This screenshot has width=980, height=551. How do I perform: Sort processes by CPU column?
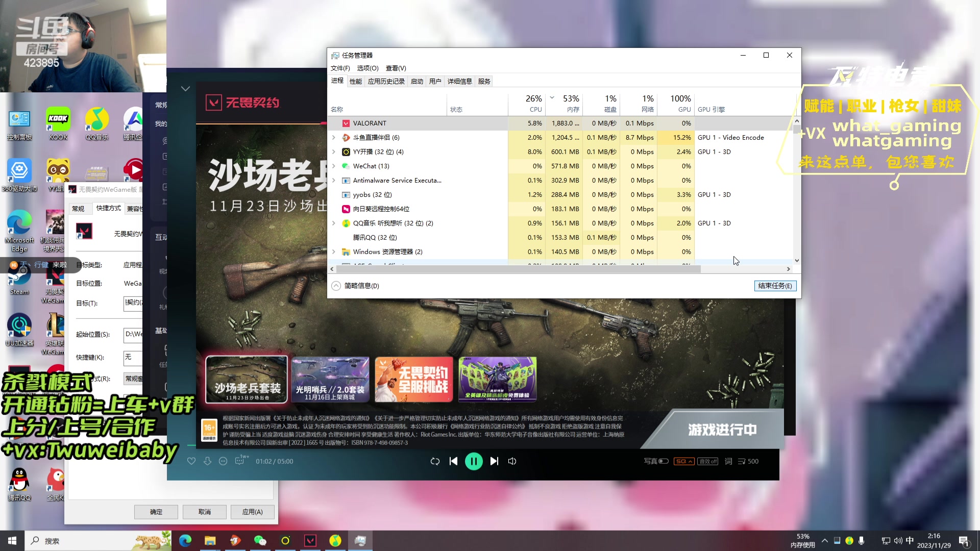[x=527, y=103]
